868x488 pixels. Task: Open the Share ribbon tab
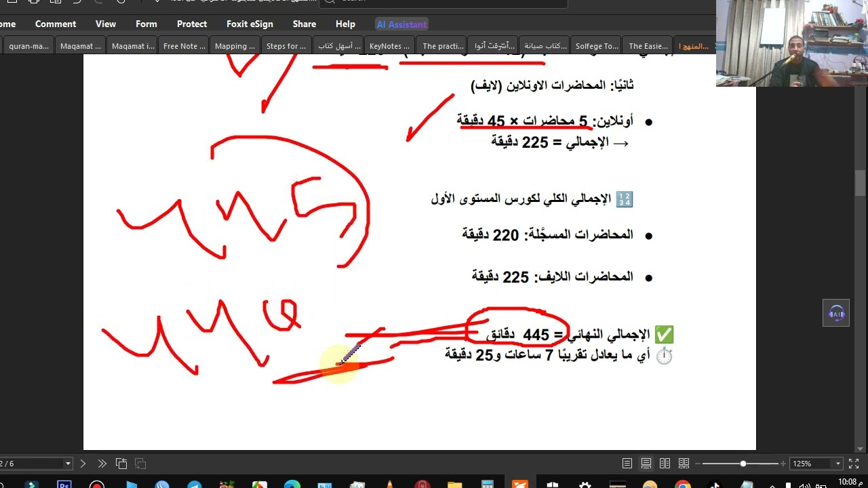pos(304,24)
